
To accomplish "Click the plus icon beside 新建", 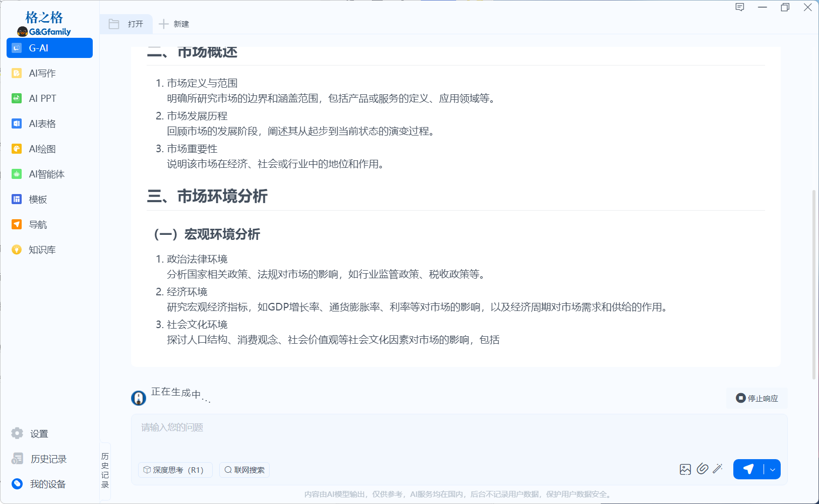I will click(x=164, y=24).
